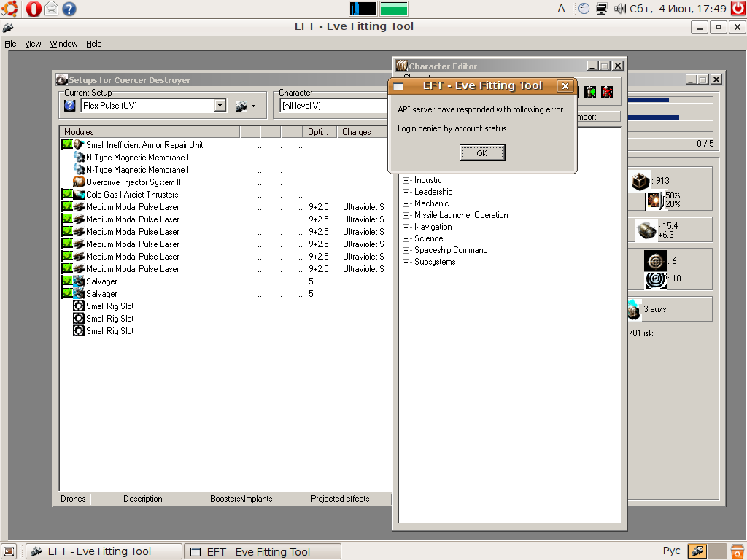The height and width of the screenshot is (560, 747).
Task: Click the Opti... column header
Action: [x=320, y=132]
